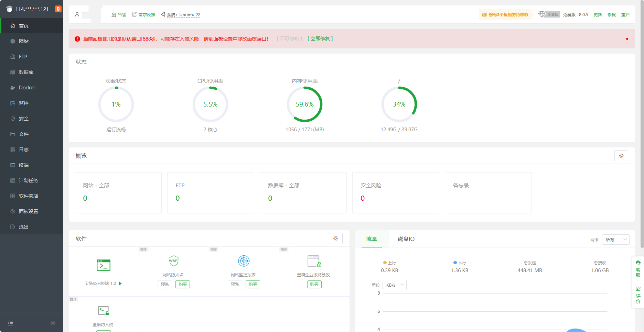Screen dimensions: 644x332
Task: Click the 网站防火墙 WAF shield icon
Action: click(x=174, y=261)
